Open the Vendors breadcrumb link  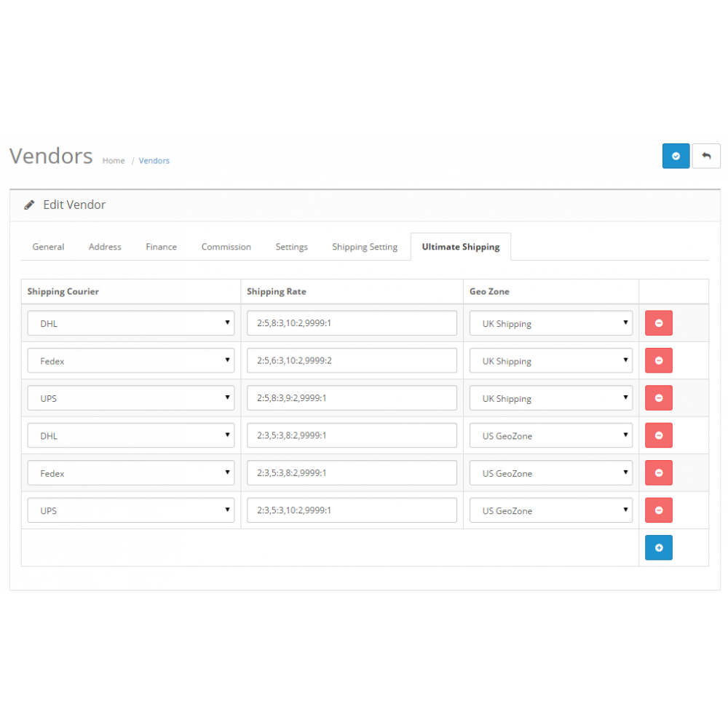(154, 160)
